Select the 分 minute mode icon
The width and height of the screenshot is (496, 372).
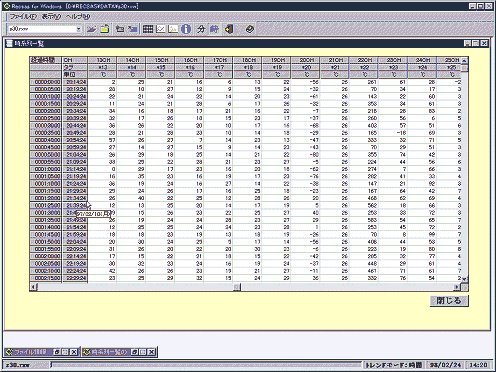(x=201, y=29)
